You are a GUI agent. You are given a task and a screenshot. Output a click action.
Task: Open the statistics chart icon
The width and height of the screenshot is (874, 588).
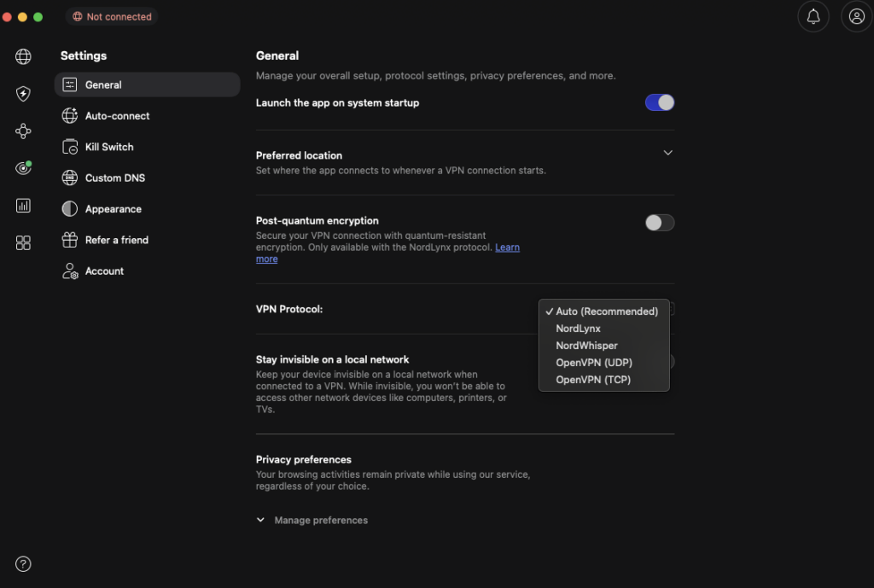tap(23, 206)
